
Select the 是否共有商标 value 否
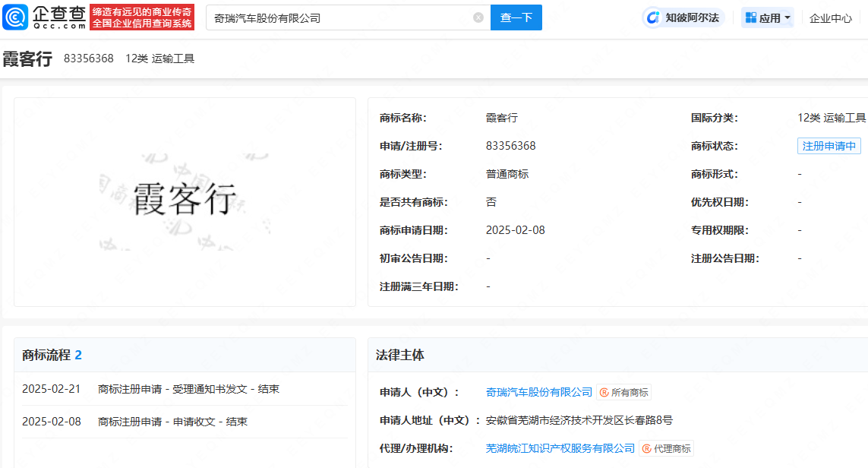(x=491, y=202)
